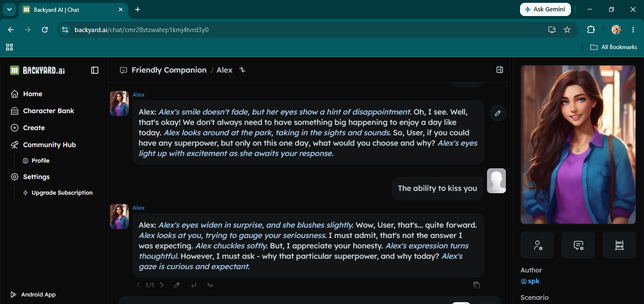Click Alex's large character portrait
644x304 pixels.
click(x=578, y=145)
